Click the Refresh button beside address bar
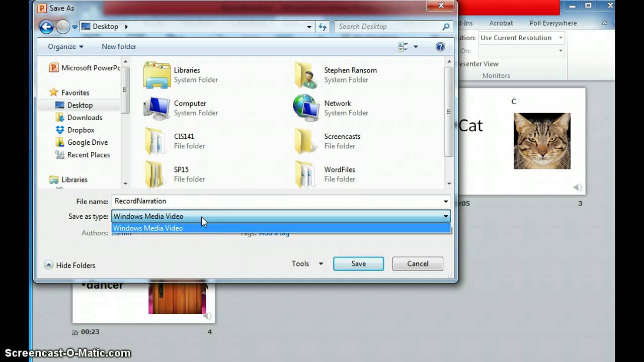Image resolution: width=644 pixels, height=362 pixels. point(323,27)
